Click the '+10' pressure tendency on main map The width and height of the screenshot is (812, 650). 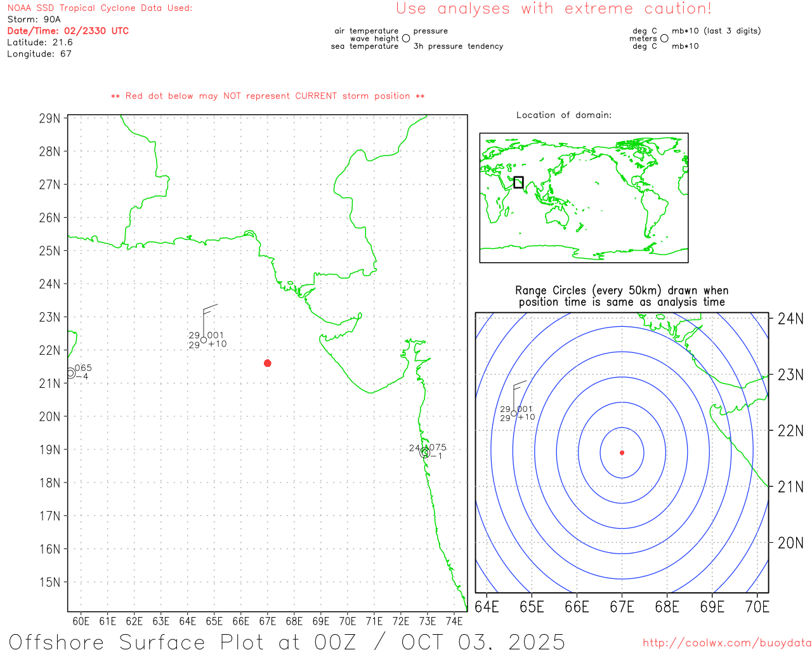(x=218, y=344)
